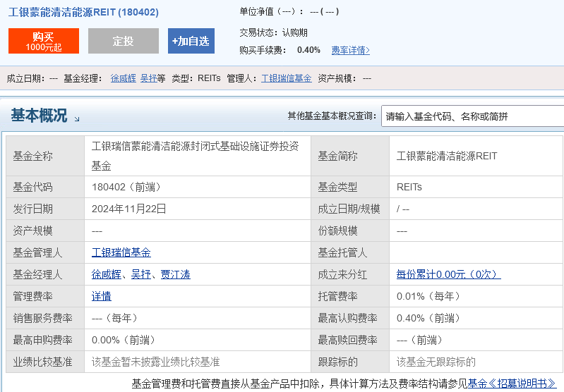Screen dimensions: 564x392
Task: Click the orange 购买 1000元起 button
Action: (44, 41)
